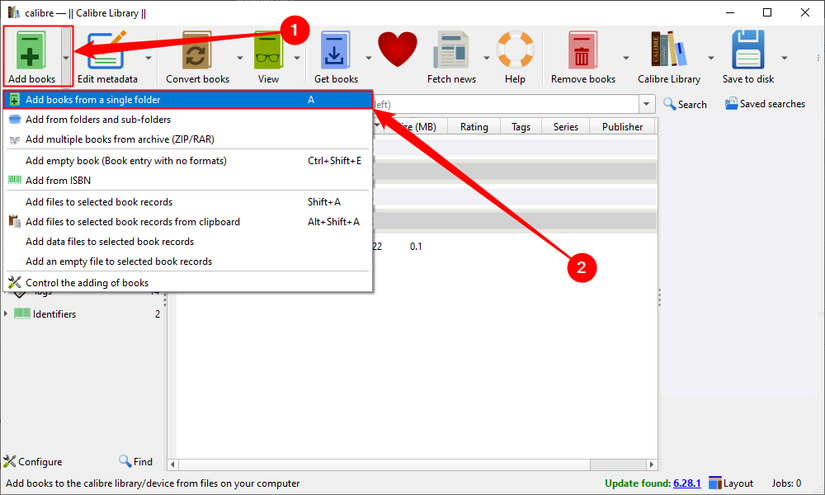825x495 pixels.
Task: Open the Convert books dropdown arrow
Action: pyautogui.click(x=240, y=57)
